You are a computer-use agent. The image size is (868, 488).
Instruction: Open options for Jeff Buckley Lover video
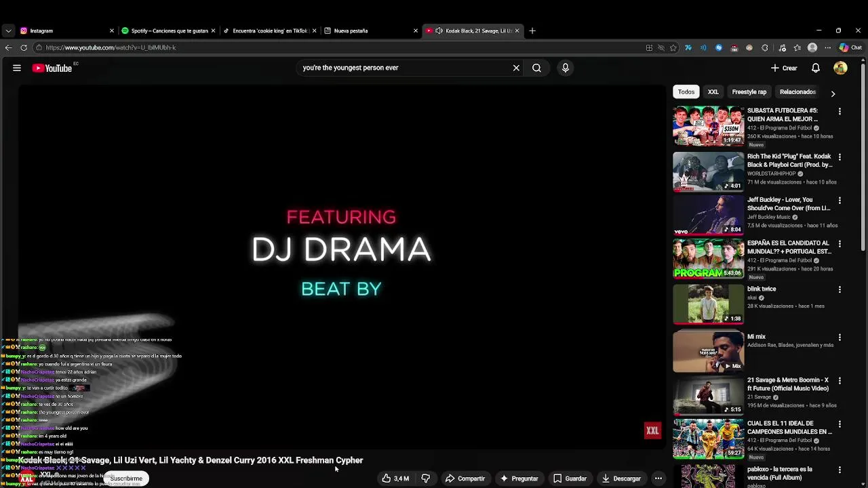(840, 201)
